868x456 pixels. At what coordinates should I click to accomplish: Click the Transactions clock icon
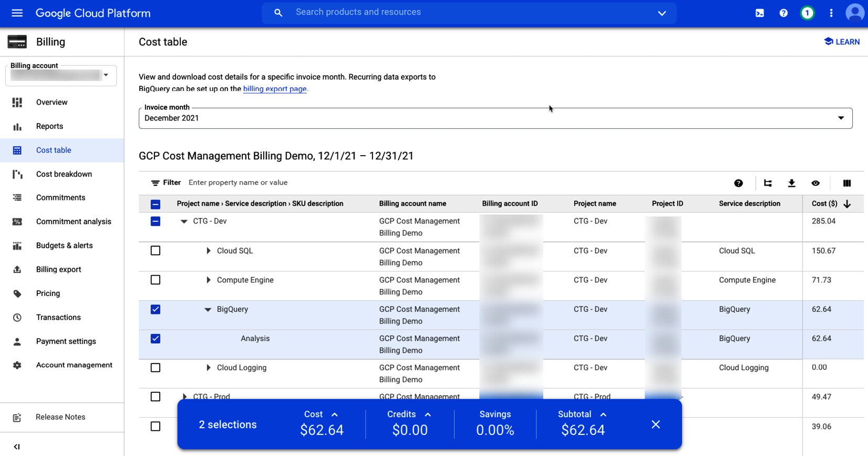point(17,318)
